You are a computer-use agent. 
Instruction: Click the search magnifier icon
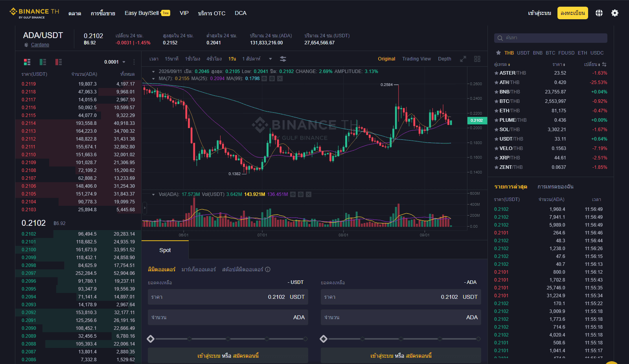point(500,38)
